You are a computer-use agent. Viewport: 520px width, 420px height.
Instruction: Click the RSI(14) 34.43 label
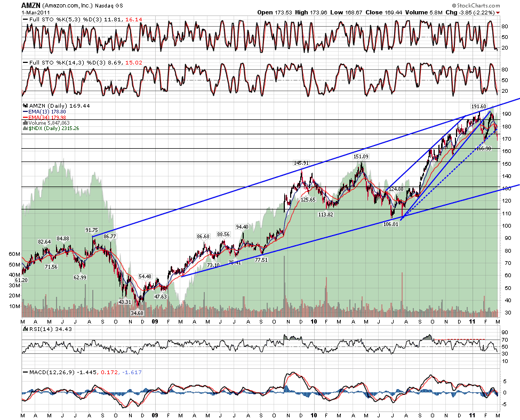pyautogui.click(x=51, y=329)
